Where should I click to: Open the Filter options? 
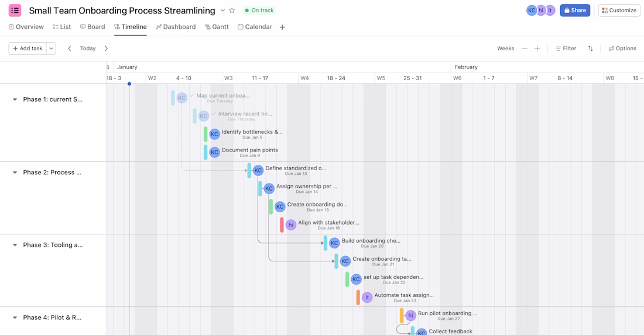(566, 49)
